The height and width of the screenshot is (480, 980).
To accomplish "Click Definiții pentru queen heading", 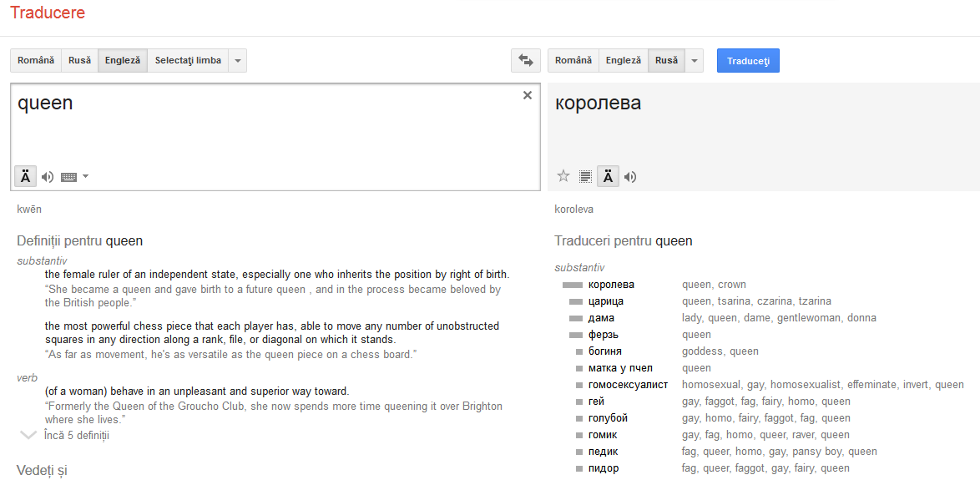I will pos(79,240).
